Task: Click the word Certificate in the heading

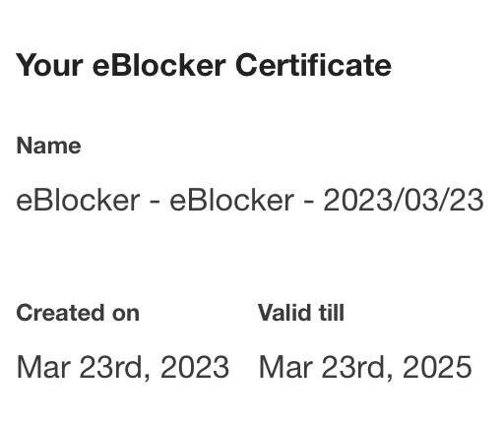Action: [313, 65]
